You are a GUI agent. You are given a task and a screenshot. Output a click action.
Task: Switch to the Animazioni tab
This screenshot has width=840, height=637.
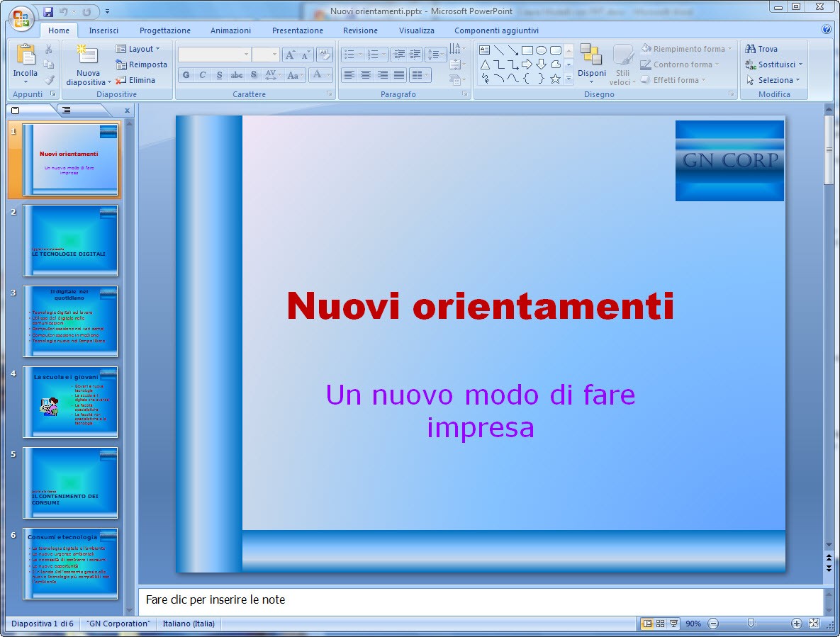[230, 30]
